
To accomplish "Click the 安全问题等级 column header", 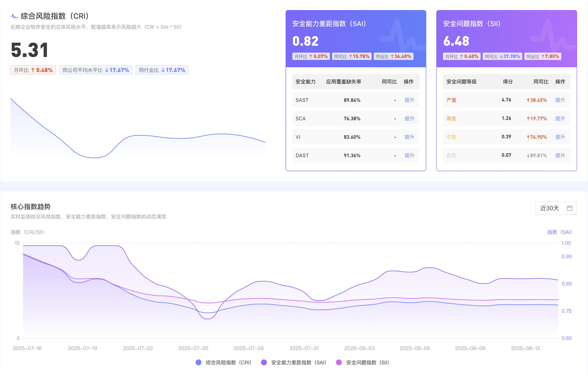I will pos(461,82).
